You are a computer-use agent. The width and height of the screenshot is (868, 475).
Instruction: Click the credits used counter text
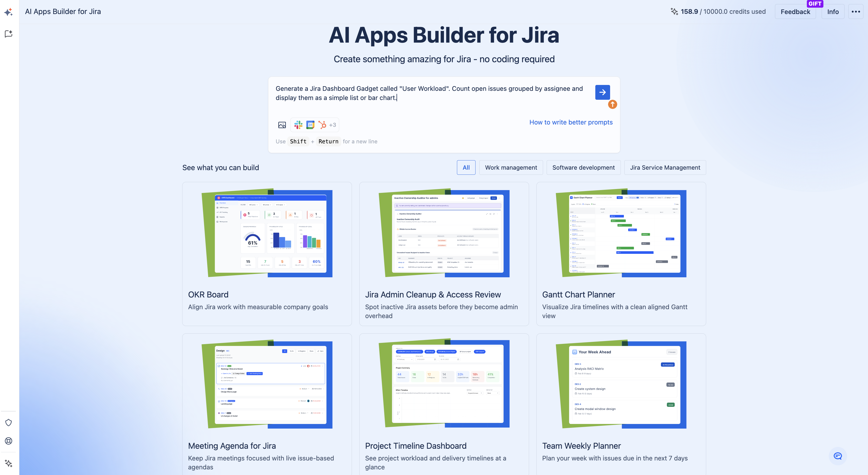(x=723, y=12)
